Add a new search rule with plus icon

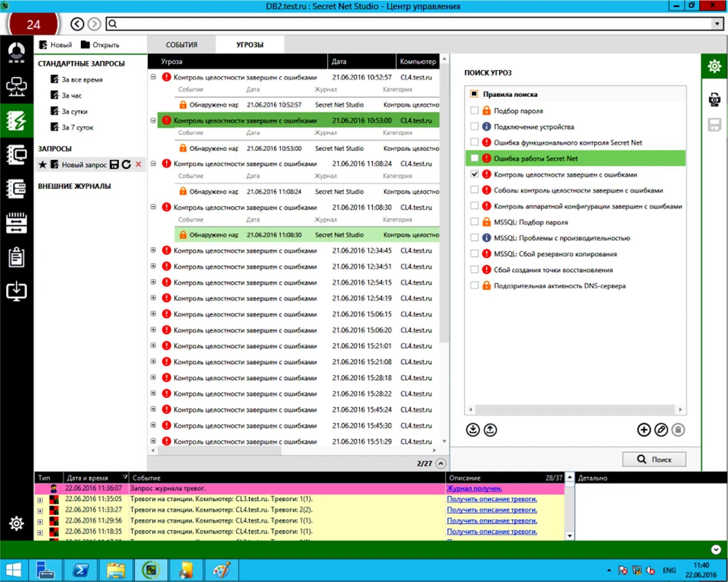644,429
